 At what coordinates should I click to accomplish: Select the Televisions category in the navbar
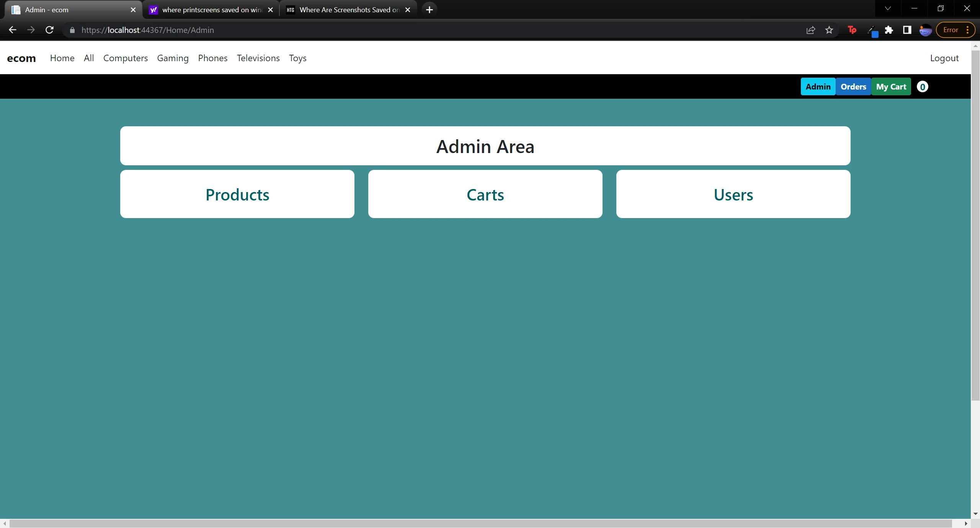258,58
